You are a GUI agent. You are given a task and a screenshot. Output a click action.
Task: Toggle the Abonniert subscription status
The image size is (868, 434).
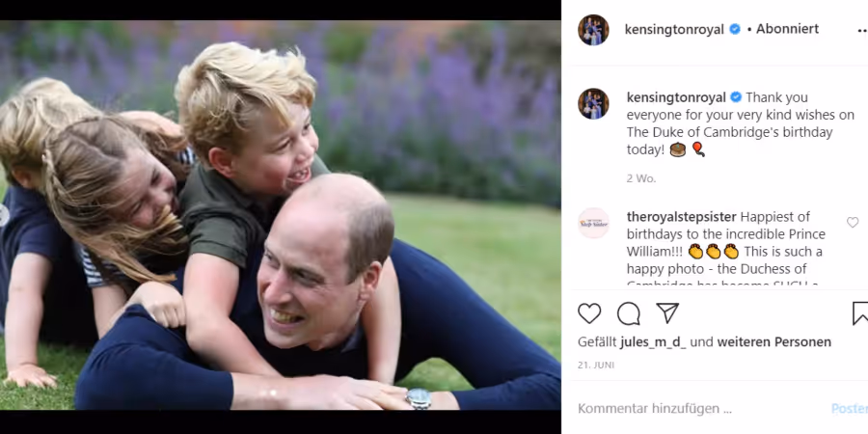pos(787,29)
